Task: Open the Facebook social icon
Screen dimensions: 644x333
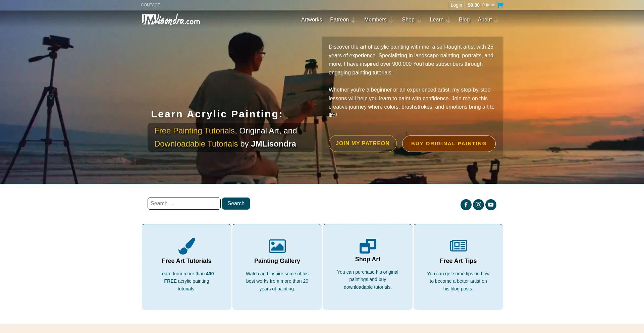Action: click(x=466, y=205)
